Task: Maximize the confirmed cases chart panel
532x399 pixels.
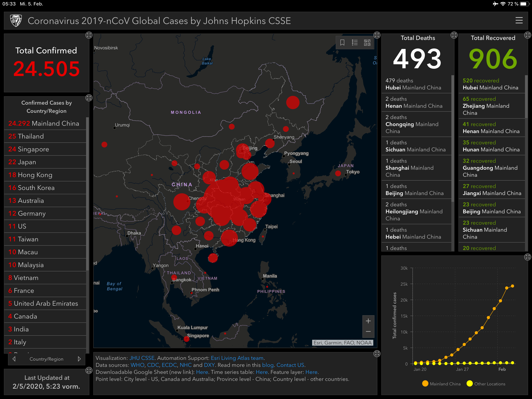Action: pos(528,257)
